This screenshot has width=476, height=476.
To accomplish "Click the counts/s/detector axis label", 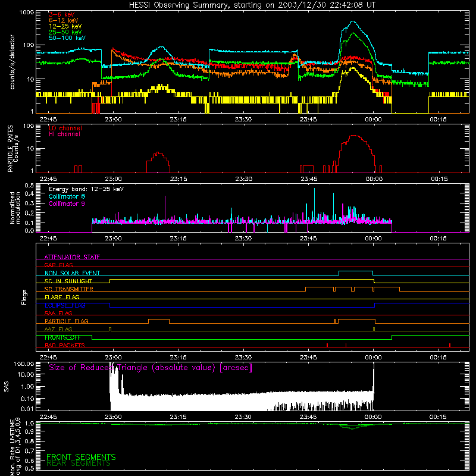I will click(12, 62).
